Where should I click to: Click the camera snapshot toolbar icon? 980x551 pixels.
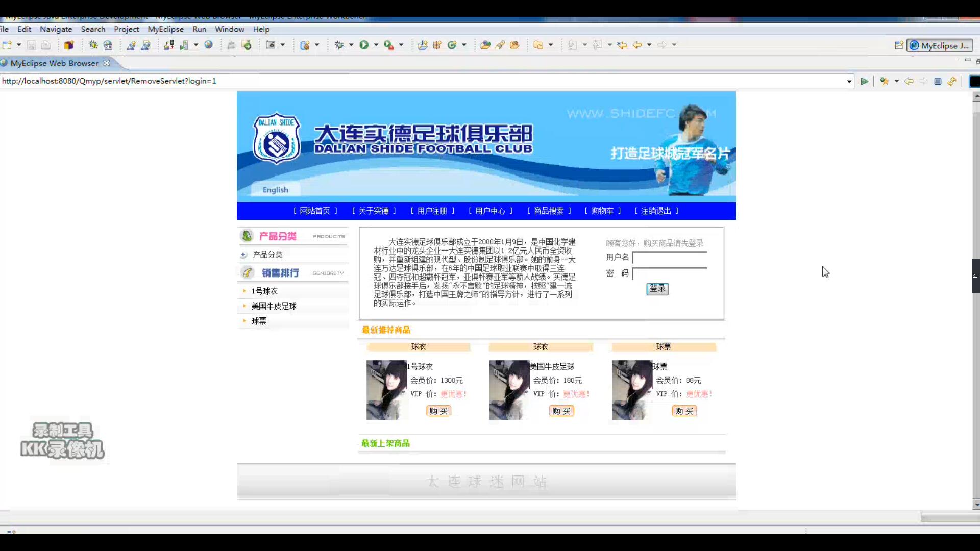click(271, 45)
